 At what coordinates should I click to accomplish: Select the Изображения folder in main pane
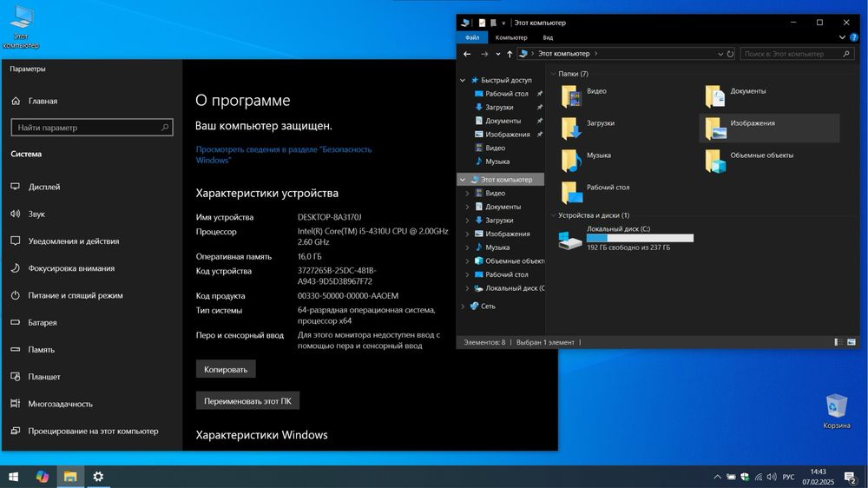(769, 128)
